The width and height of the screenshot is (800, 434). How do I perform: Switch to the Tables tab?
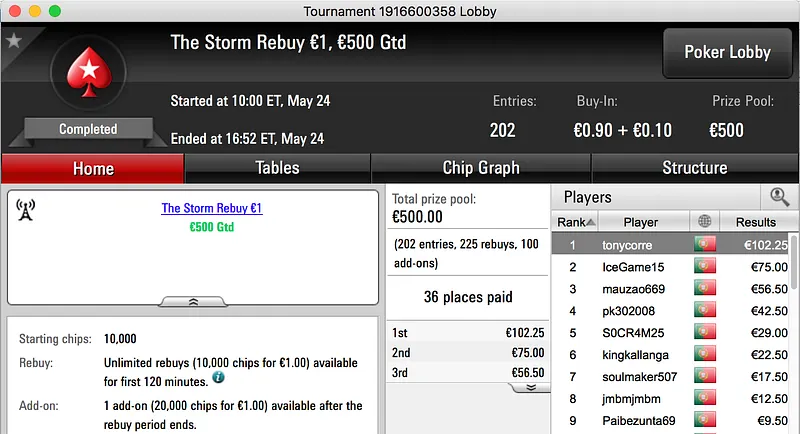(x=277, y=168)
